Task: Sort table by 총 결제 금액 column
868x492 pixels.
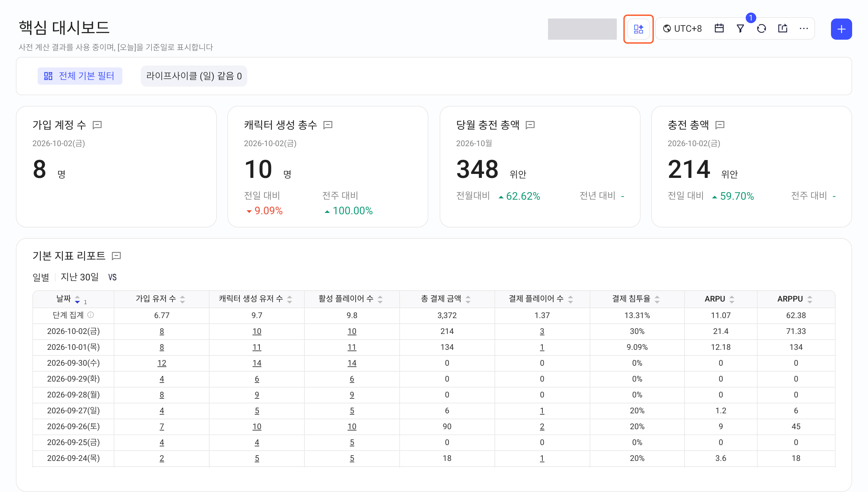Action: click(468, 299)
